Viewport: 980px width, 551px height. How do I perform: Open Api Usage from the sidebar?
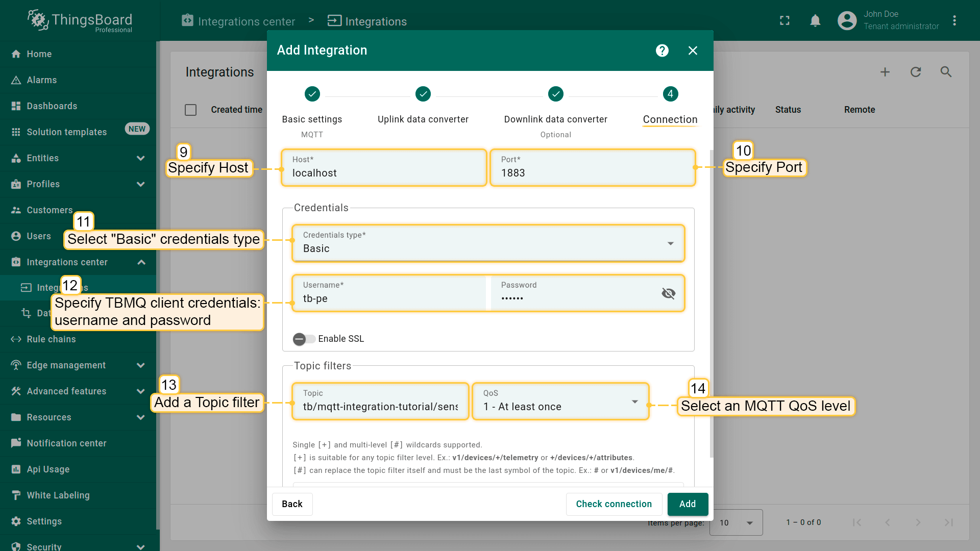(48, 469)
